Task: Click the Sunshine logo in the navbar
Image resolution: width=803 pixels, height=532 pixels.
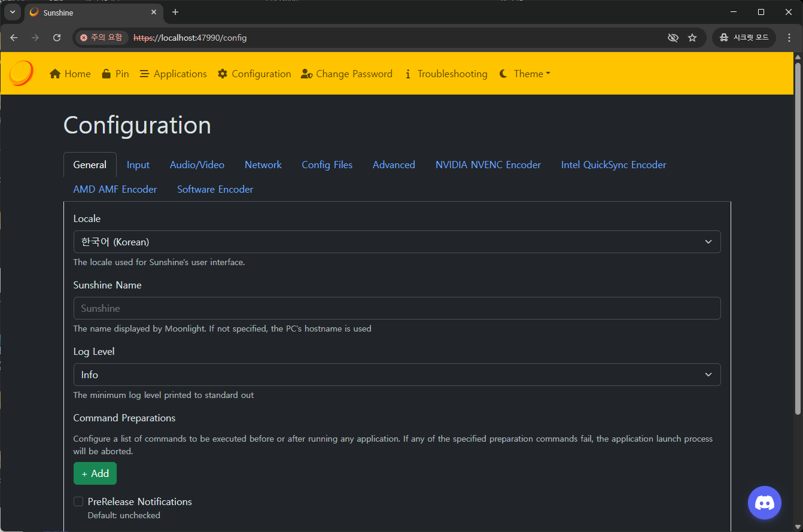Action: point(22,73)
